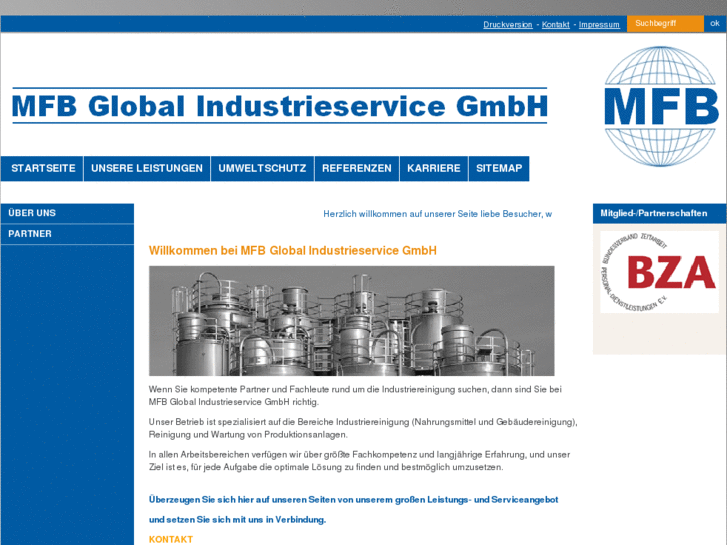Open the Umweltschutz menu item
This screenshot has width=727, height=545.
pyautogui.click(x=262, y=168)
